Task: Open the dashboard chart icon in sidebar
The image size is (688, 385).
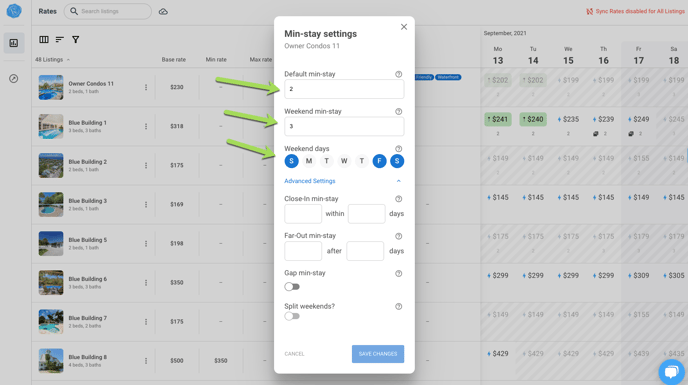Action: (x=14, y=43)
